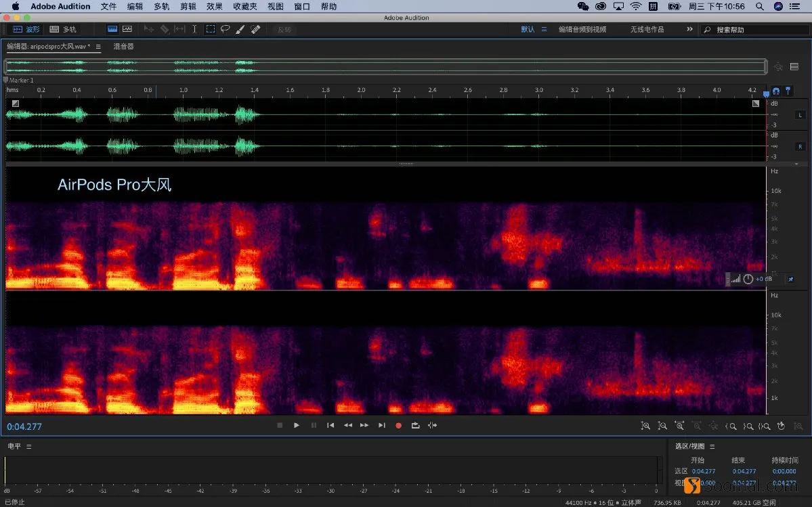Image resolution: width=812 pixels, height=507 pixels.
Task: Select the Paintbrush Selection tool
Action: point(240,29)
